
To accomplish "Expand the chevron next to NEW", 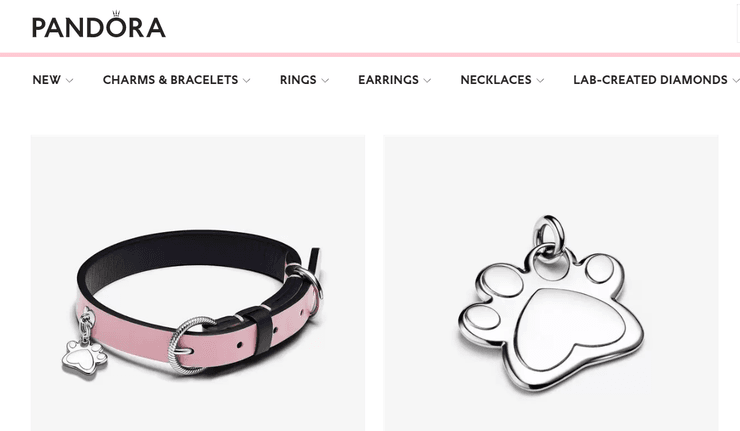I will point(69,81).
